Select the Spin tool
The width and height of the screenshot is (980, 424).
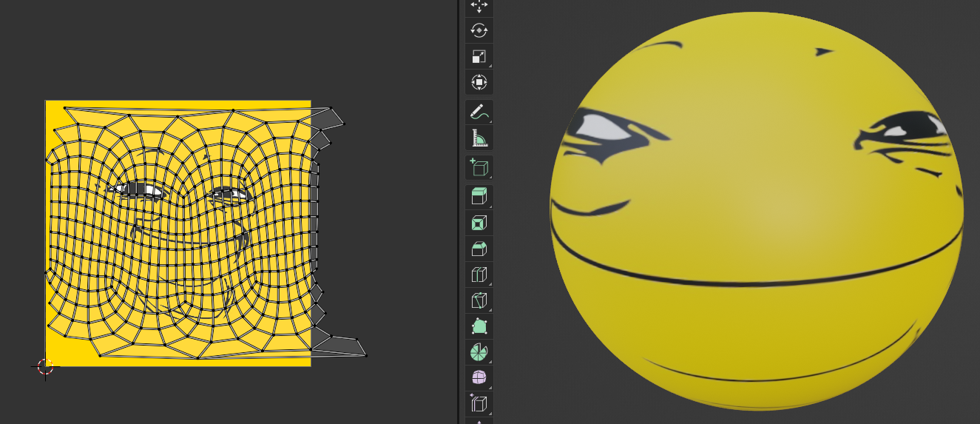[x=479, y=351]
